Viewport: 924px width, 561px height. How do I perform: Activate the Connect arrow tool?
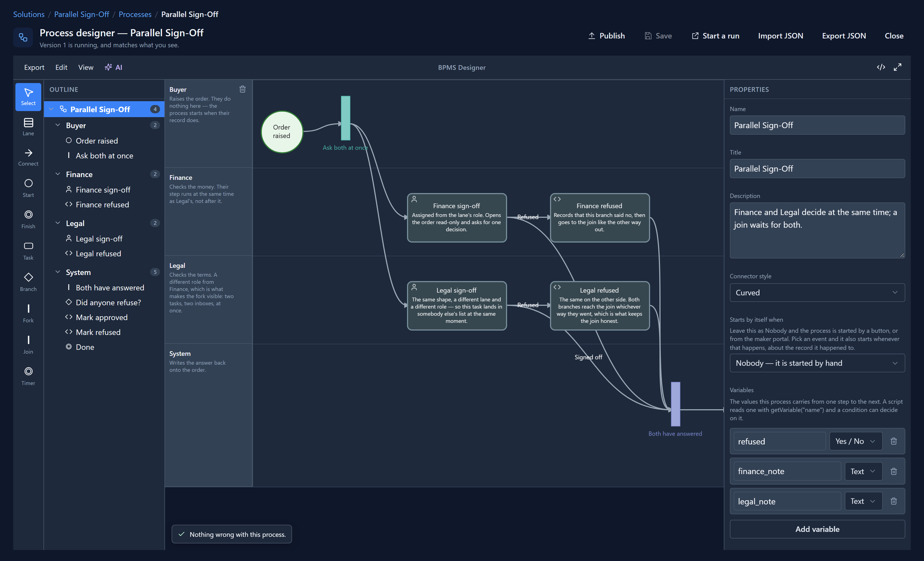tap(28, 157)
